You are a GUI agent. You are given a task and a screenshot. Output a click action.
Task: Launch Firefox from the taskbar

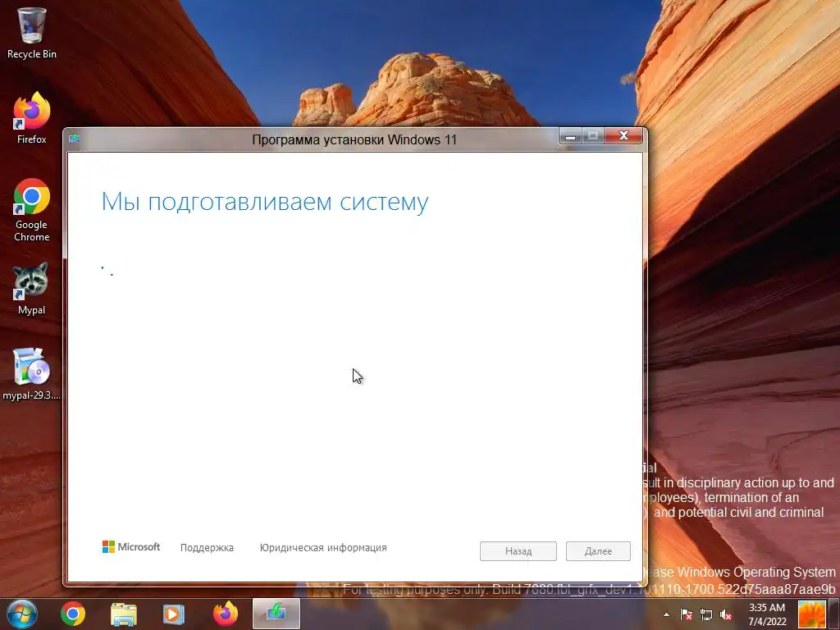point(225,614)
